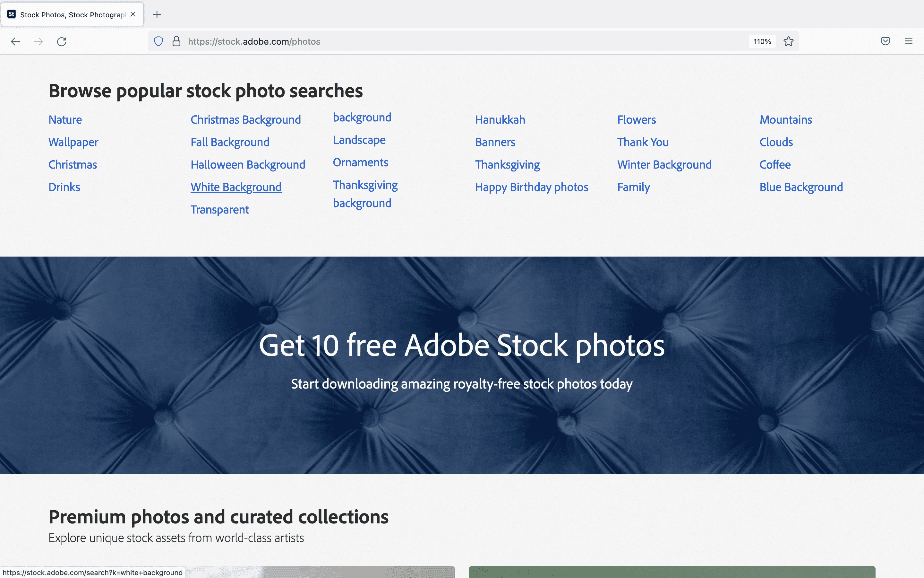Screen dimensions: 924x578
Task: Click the Explore unique stock assets subtitle
Action: coord(176,538)
